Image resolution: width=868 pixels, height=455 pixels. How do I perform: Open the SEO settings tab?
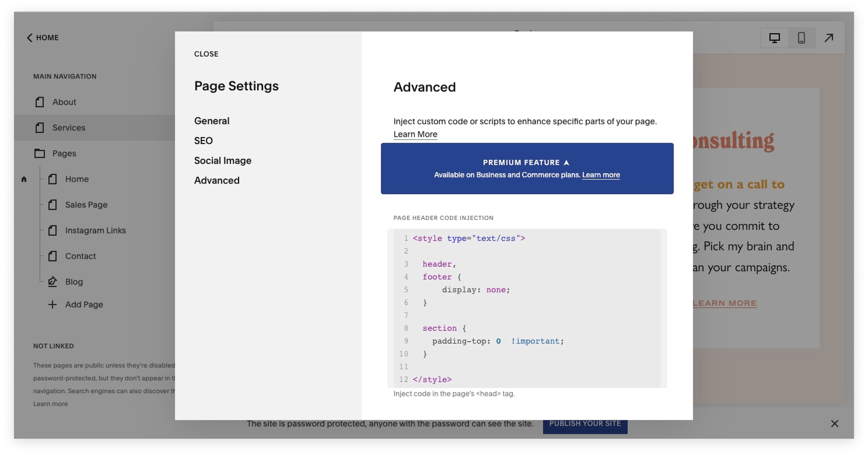(x=203, y=141)
